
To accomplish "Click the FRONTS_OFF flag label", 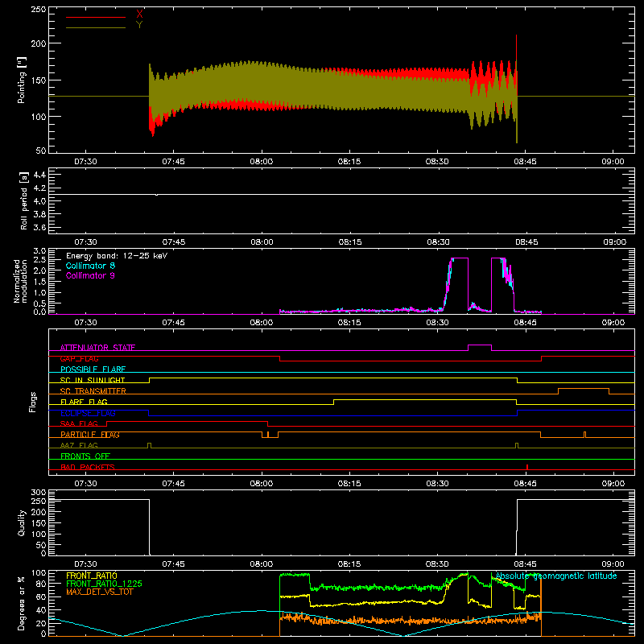I will point(85,456).
